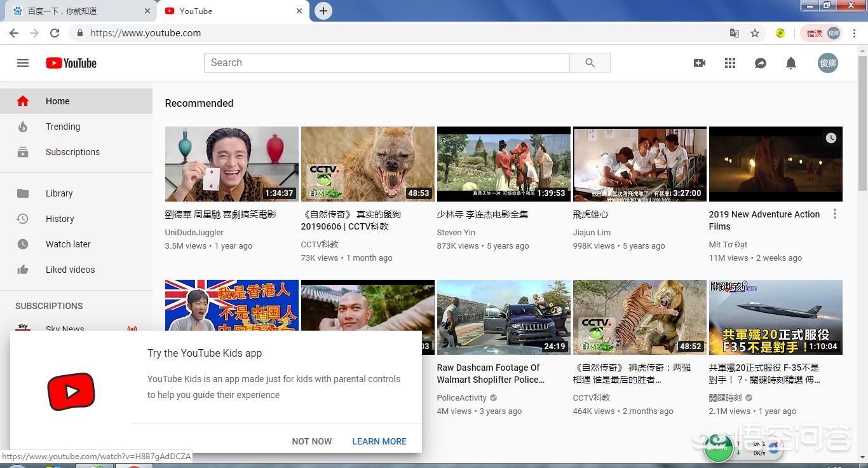The image size is (868, 468).
Task: Click the green extension icon in toolbar
Action: pyautogui.click(x=780, y=33)
